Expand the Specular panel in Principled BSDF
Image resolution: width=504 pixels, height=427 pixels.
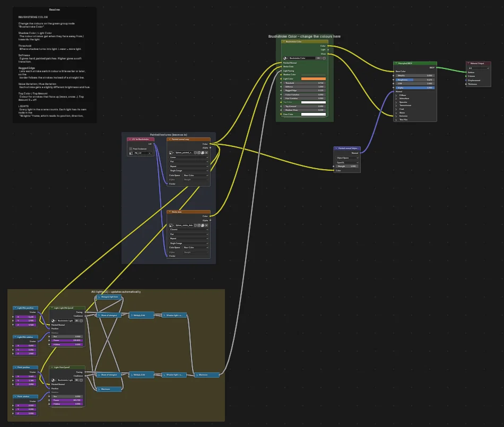pyautogui.click(x=396, y=102)
